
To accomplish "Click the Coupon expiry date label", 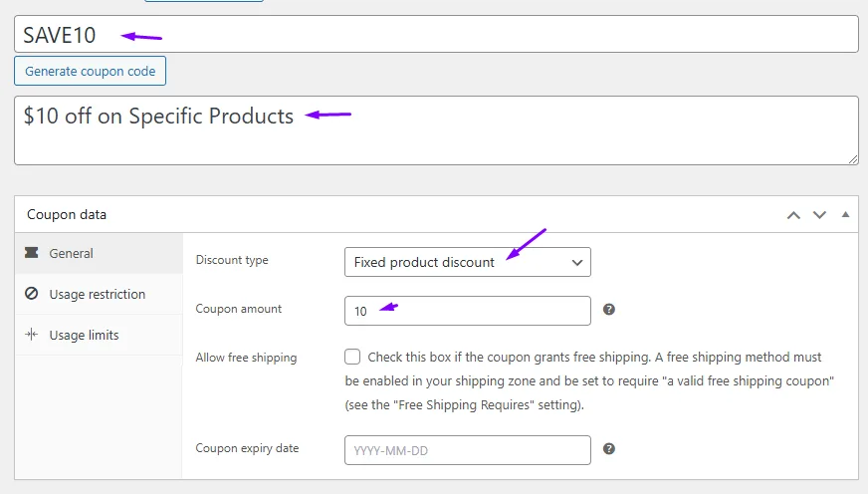I will (x=247, y=448).
